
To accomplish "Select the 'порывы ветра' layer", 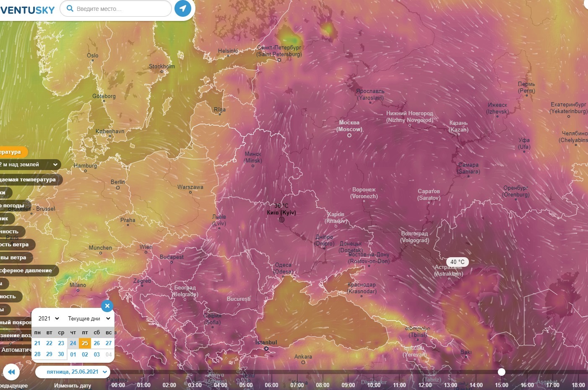I will point(14,258).
